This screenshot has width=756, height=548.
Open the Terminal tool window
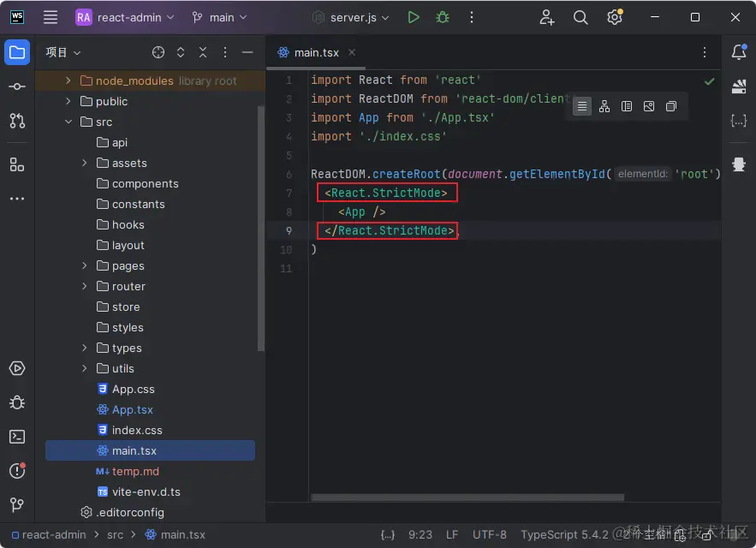point(17,437)
